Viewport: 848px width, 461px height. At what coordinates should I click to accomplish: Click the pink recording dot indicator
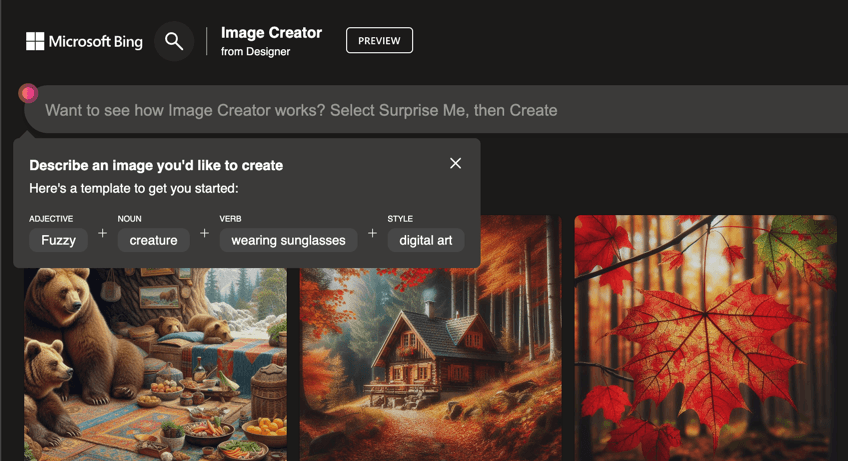coord(28,93)
